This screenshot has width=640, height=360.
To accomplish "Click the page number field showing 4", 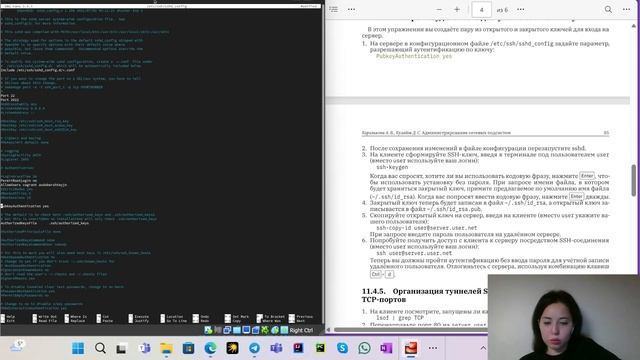I will coord(482,9).
